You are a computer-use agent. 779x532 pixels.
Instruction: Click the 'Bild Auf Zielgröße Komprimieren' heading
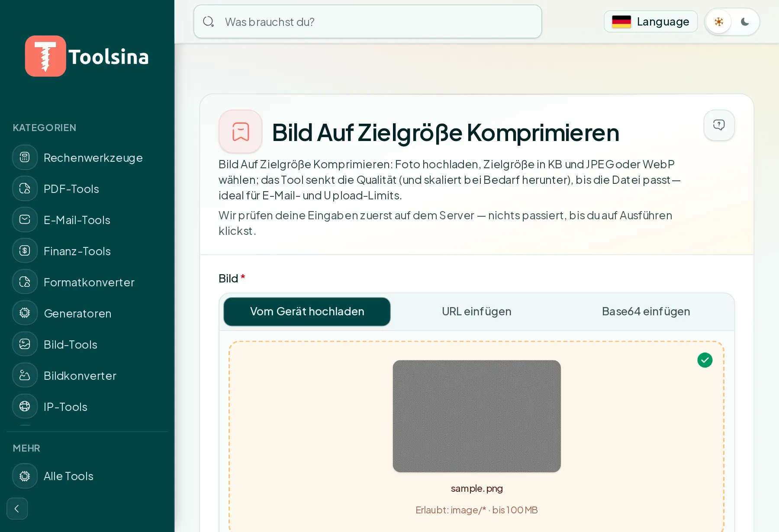coord(445,132)
